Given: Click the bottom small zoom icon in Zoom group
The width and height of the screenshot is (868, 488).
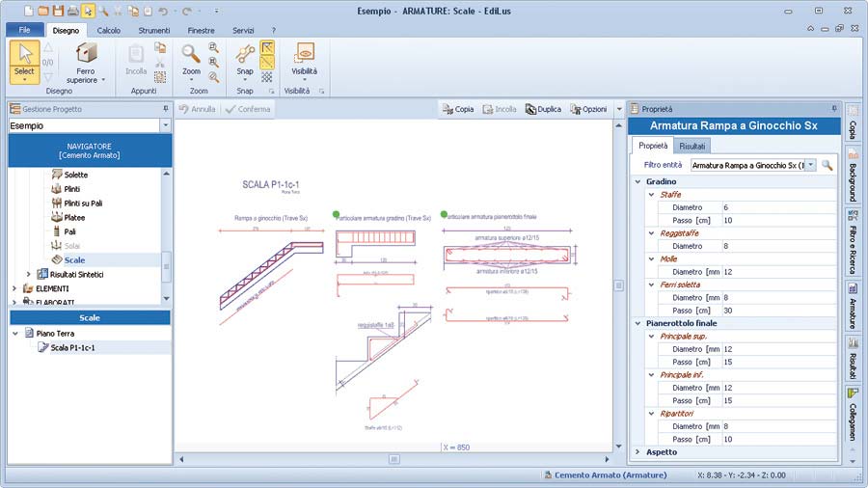Looking at the screenshot, I should tap(214, 77).
